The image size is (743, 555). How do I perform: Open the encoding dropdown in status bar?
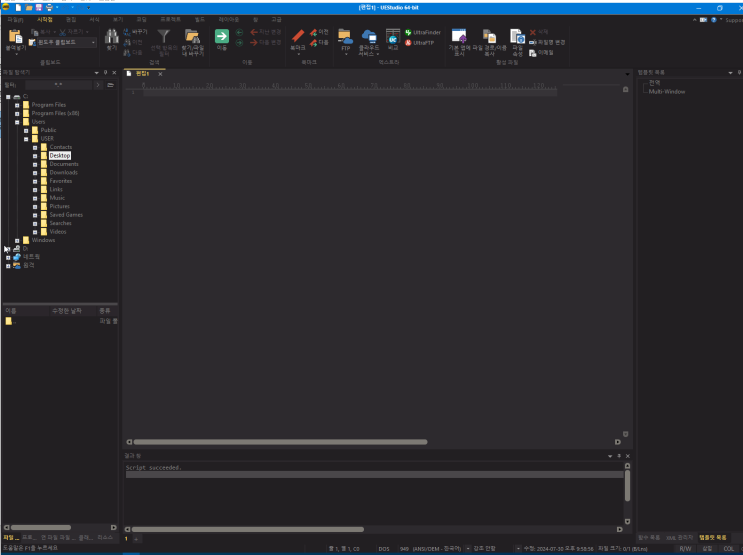click(x=468, y=548)
